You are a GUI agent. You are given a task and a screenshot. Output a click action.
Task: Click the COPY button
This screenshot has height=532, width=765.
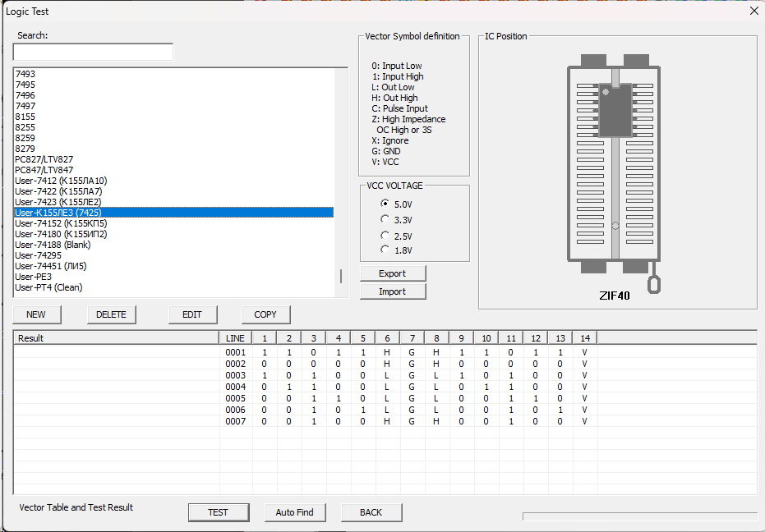point(265,314)
